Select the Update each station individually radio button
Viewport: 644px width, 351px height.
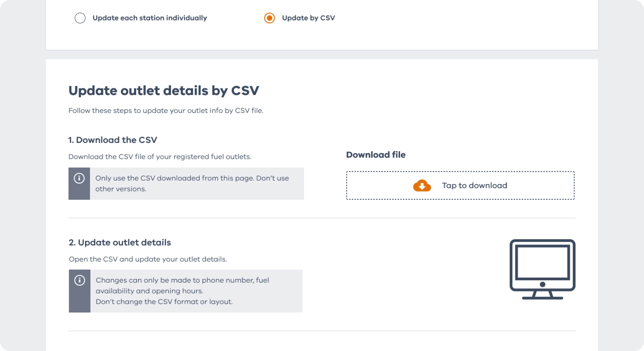click(x=80, y=18)
